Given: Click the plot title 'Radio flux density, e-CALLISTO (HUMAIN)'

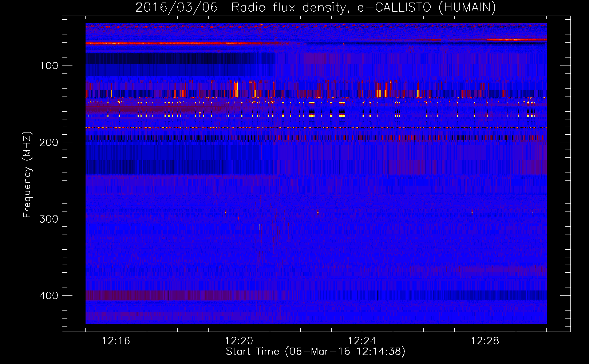Looking at the screenshot, I should coord(363,8).
